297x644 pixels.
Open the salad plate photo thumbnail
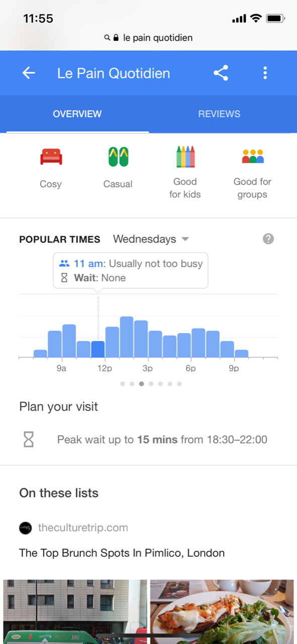tap(222, 611)
